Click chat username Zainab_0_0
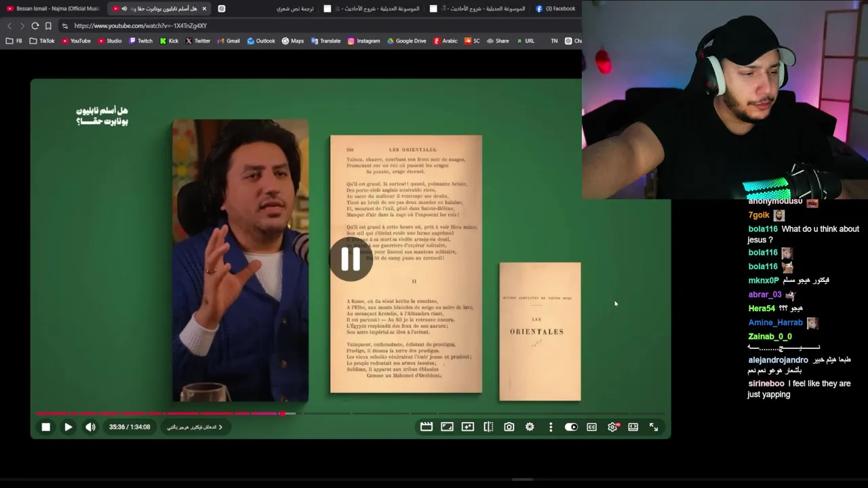868x488 pixels. click(x=770, y=337)
